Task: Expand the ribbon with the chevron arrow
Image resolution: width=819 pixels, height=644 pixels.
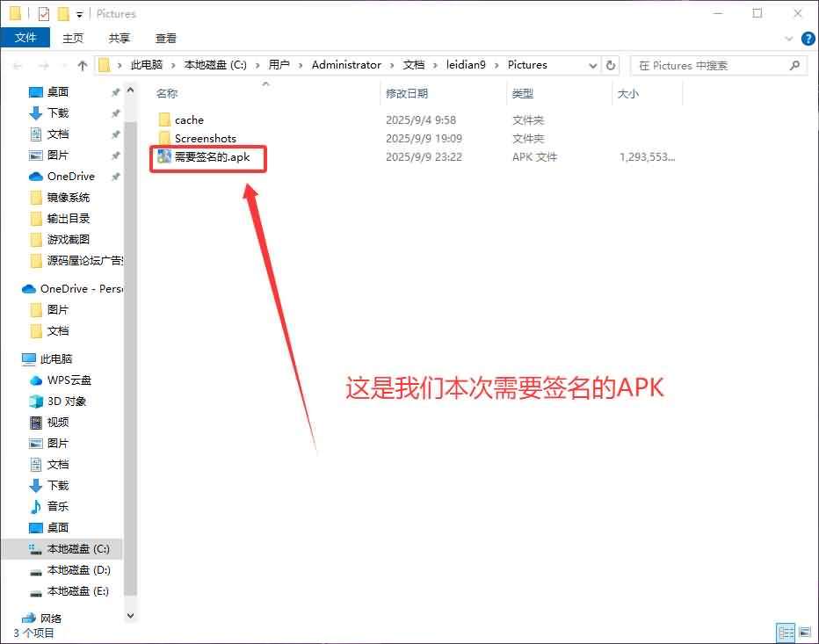Action: 789,38
